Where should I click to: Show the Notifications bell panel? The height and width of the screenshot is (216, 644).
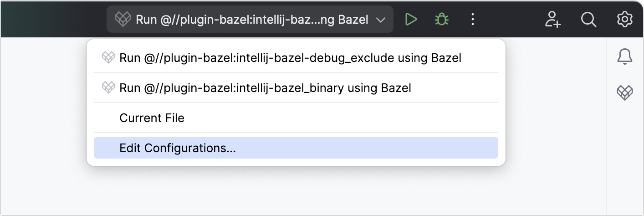tap(625, 57)
